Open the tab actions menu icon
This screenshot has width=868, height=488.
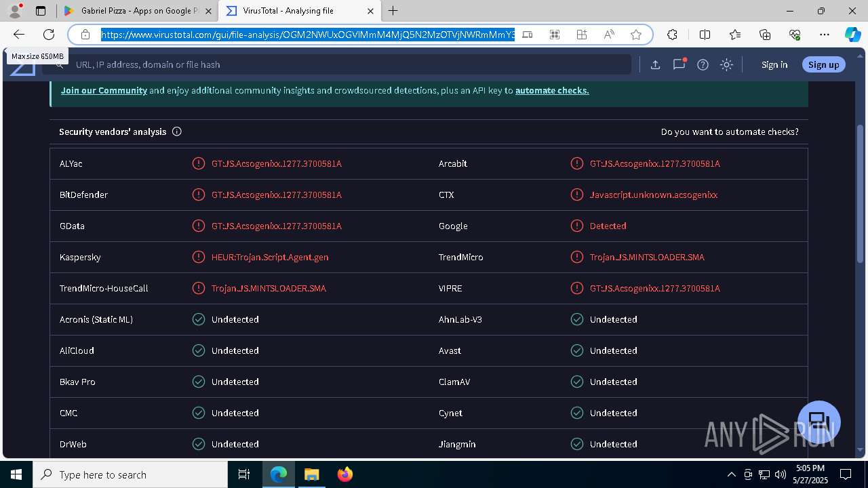click(41, 11)
